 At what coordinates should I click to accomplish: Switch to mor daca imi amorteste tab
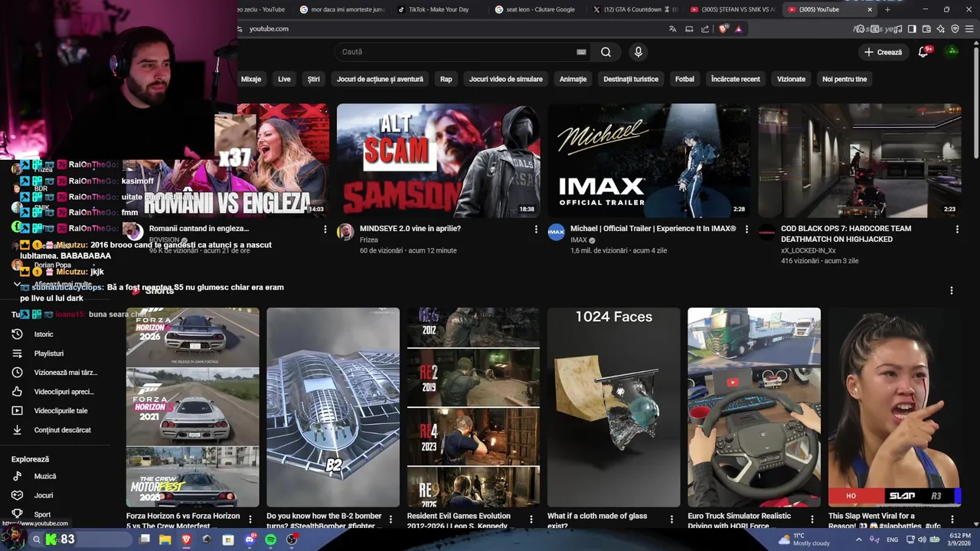(x=341, y=9)
